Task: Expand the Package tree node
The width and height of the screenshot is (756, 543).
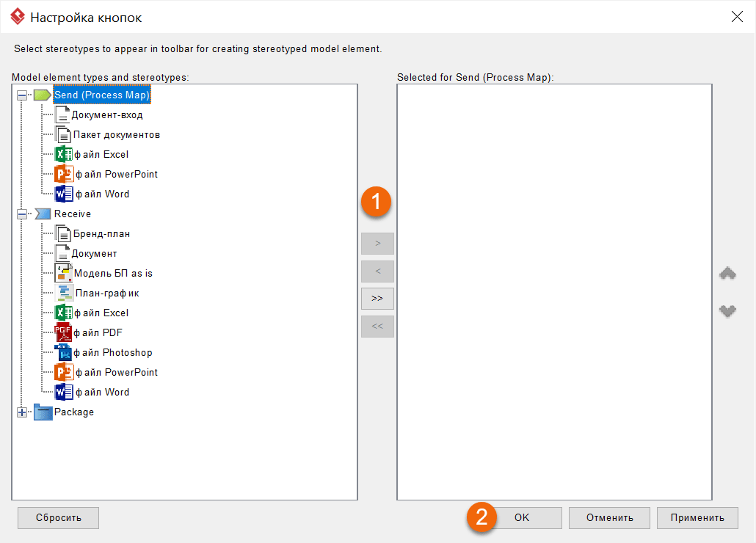Action: pyautogui.click(x=22, y=412)
